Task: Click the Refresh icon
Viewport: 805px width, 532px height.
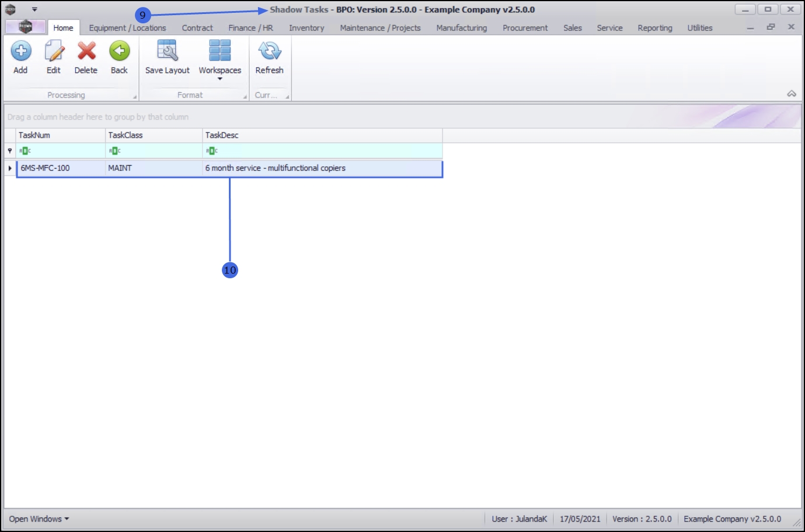Action: point(270,51)
